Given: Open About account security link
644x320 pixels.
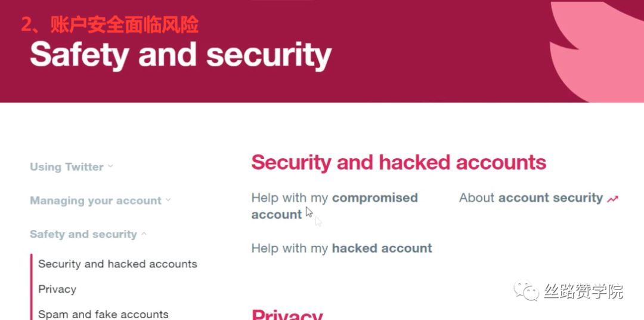Looking at the screenshot, I should (x=531, y=198).
